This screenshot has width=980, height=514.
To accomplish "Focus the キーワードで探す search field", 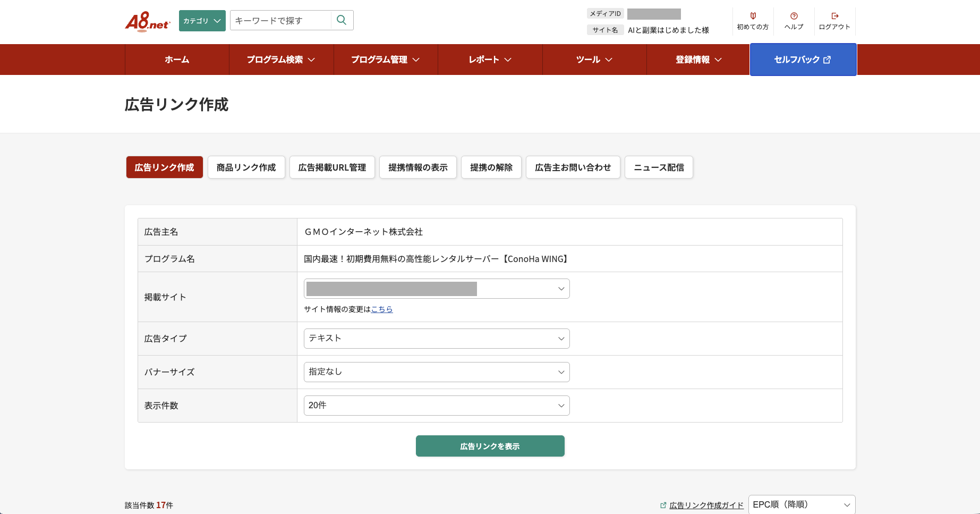I will 281,20.
